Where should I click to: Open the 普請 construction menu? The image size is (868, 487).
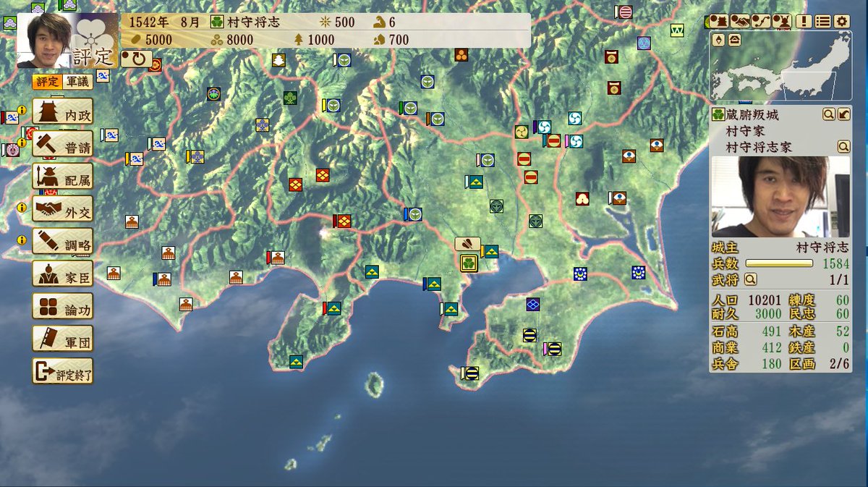[x=63, y=143]
